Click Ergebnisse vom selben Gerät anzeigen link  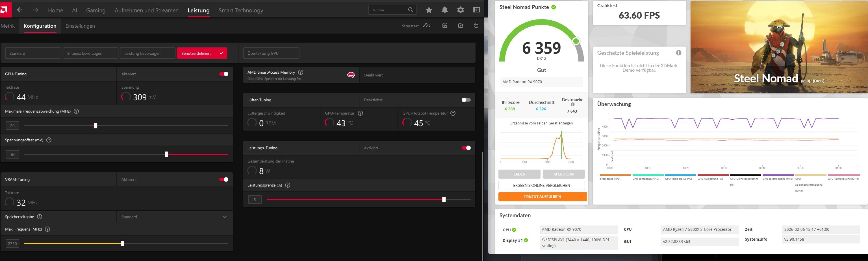(541, 123)
